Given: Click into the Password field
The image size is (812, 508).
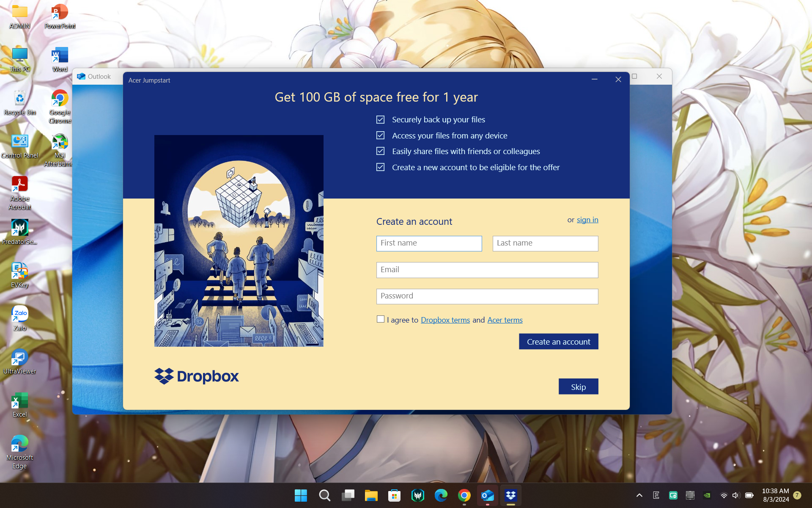Looking at the screenshot, I should point(487,296).
